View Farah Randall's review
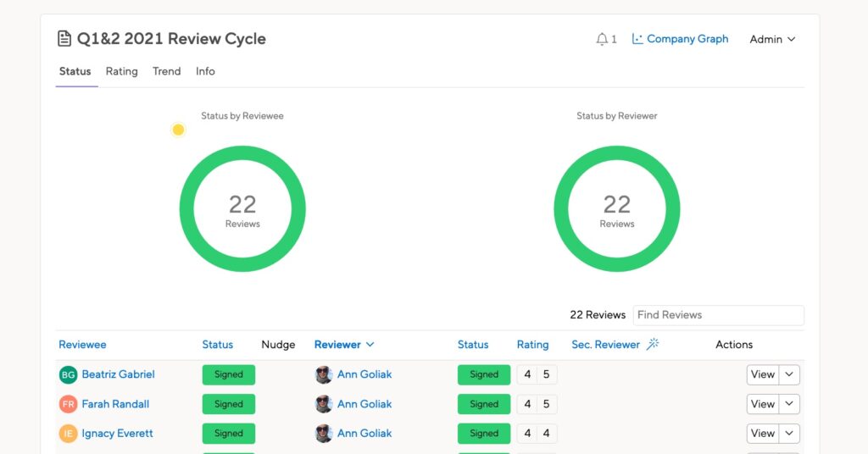This screenshot has height=454, width=868. click(x=763, y=404)
